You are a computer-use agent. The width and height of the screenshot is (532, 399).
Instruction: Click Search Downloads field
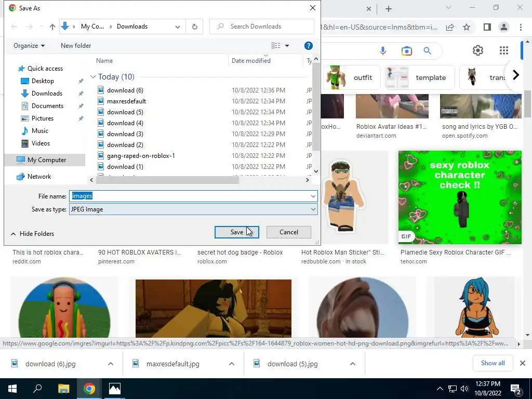[262, 26]
